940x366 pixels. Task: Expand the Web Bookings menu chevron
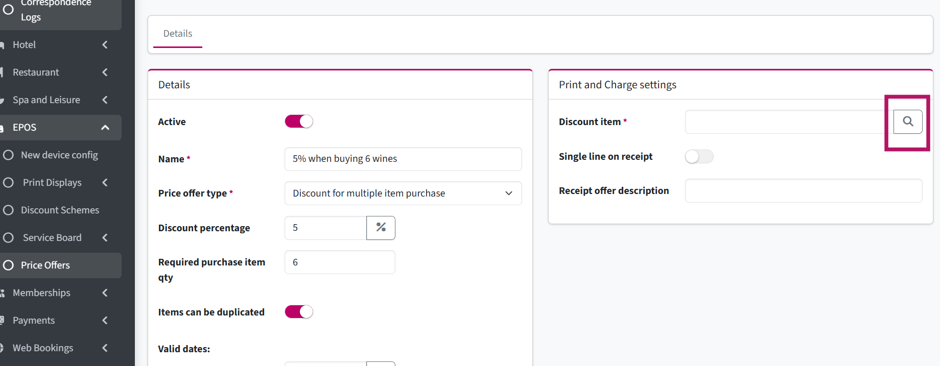coord(105,348)
